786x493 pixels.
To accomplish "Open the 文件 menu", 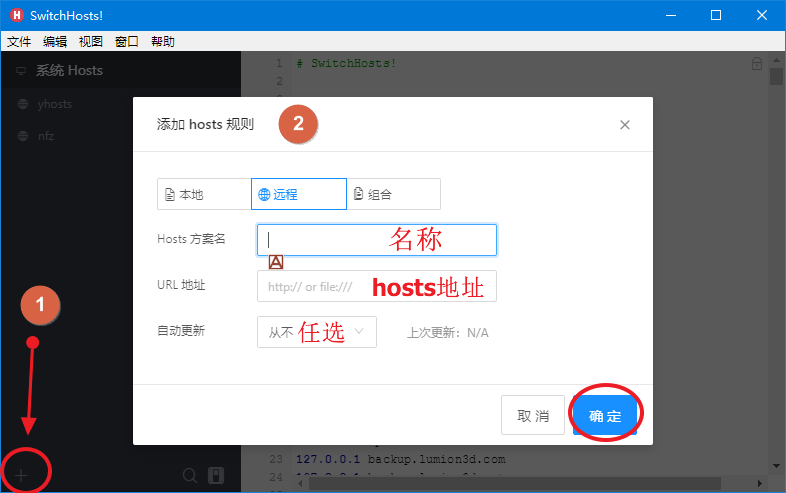I will point(19,42).
